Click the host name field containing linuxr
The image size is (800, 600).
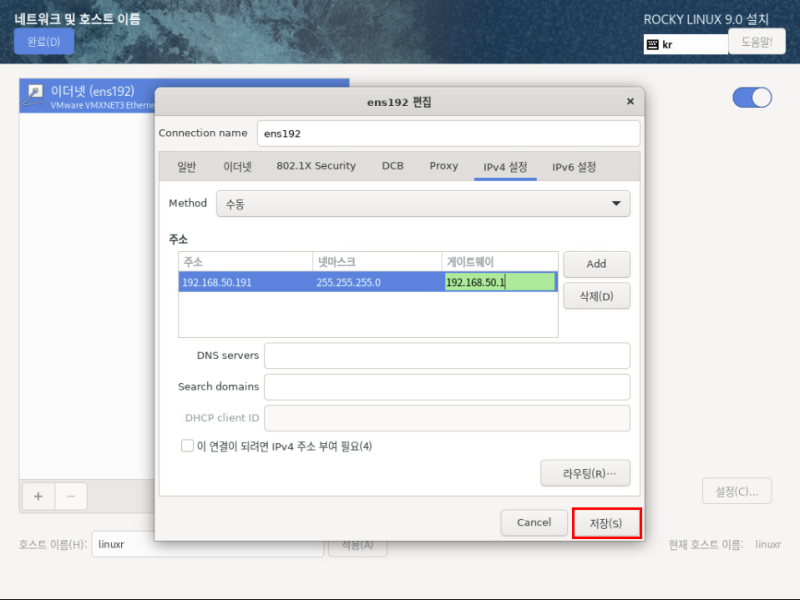pyautogui.click(x=207, y=544)
